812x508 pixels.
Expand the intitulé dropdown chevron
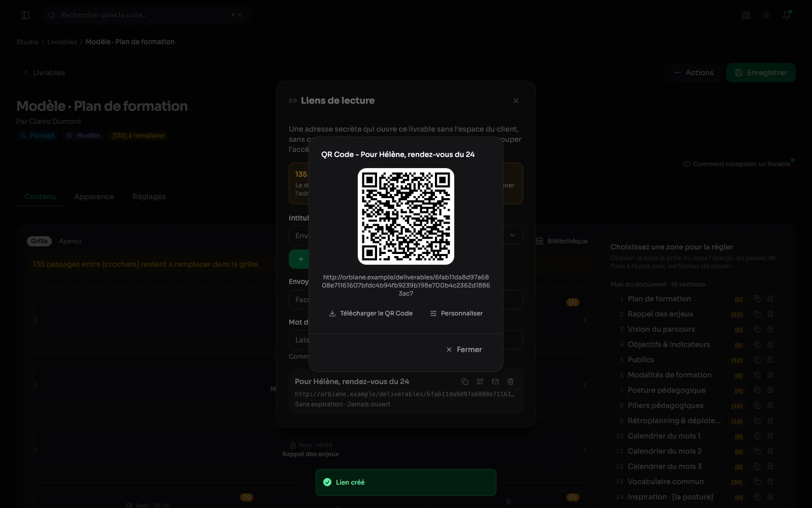click(513, 235)
